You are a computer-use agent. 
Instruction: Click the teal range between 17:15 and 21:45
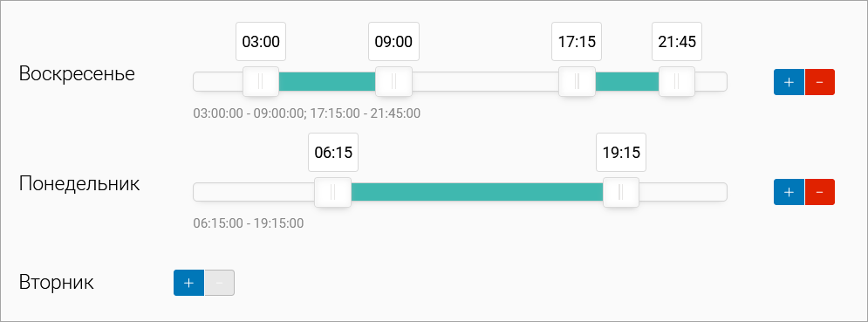[626, 81]
